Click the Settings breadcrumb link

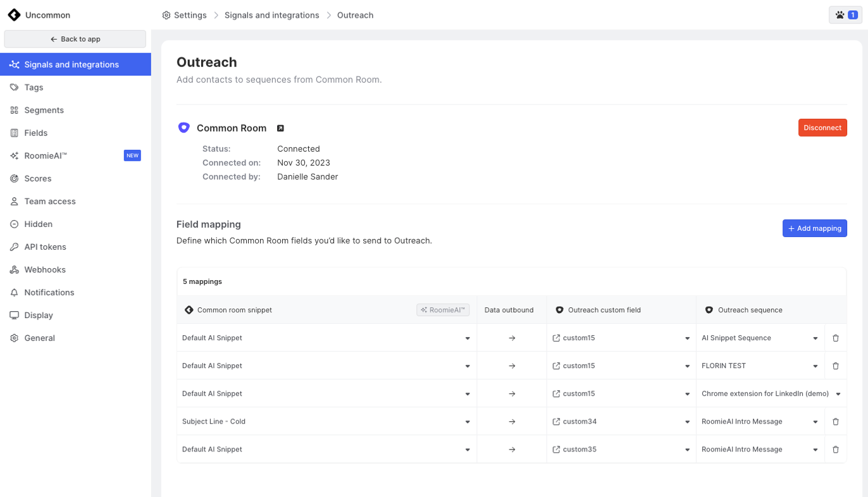click(190, 15)
